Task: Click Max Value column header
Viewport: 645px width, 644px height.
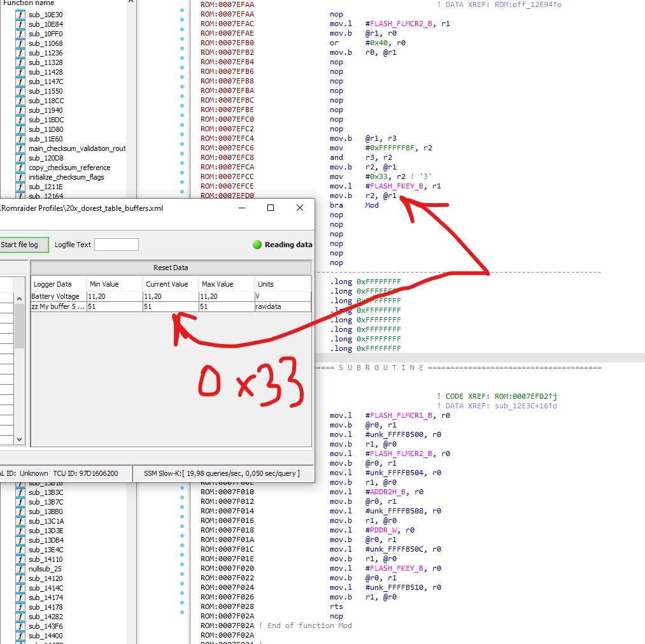Action: (x=226, y=284)
